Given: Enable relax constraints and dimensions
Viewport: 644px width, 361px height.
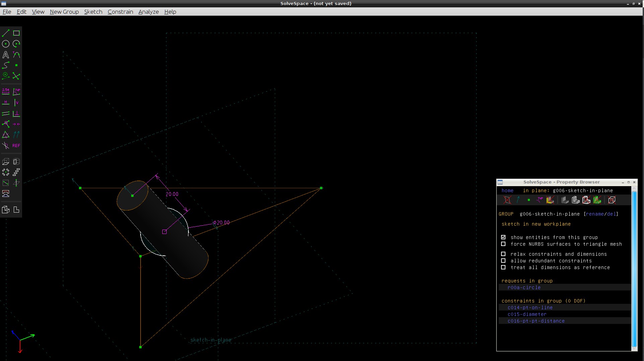Looking at the screenshot, I should coord(503,254).
